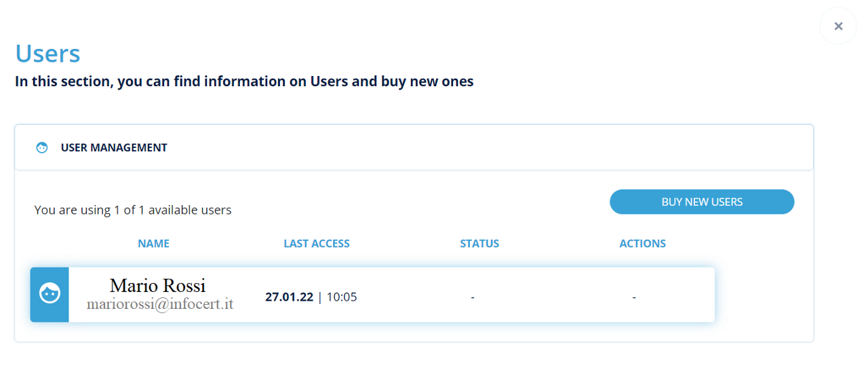Click the actions dash for Mario Rossi

(x=634, y=297)
